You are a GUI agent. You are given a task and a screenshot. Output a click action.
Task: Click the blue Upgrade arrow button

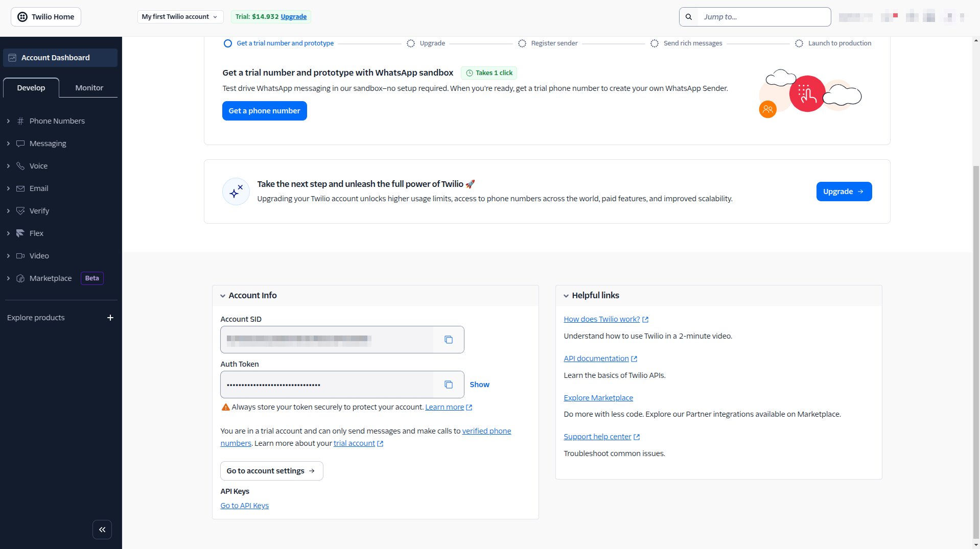tap(844, 192)
